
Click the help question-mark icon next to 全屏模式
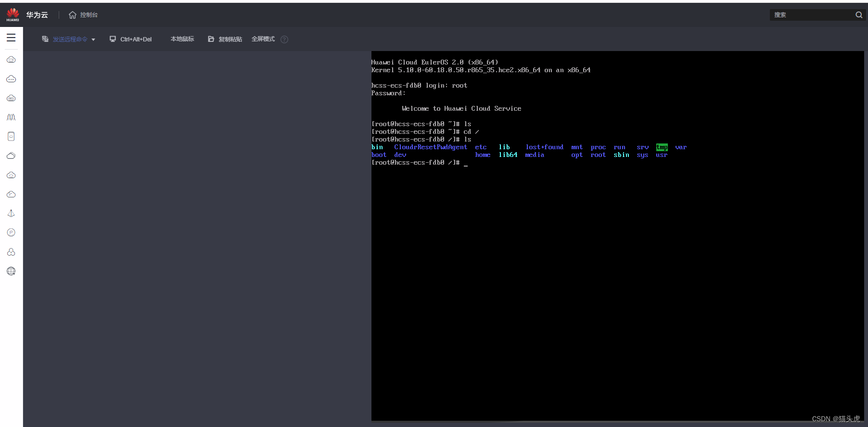pyautogui.click(x=284, y=39)
